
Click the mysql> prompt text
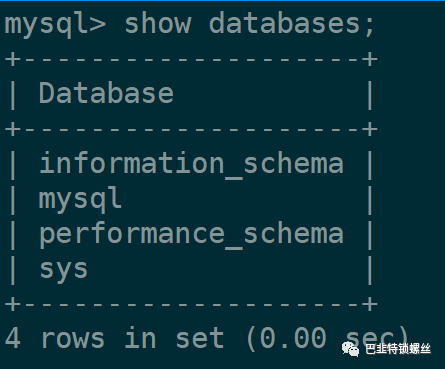(55, 25)
